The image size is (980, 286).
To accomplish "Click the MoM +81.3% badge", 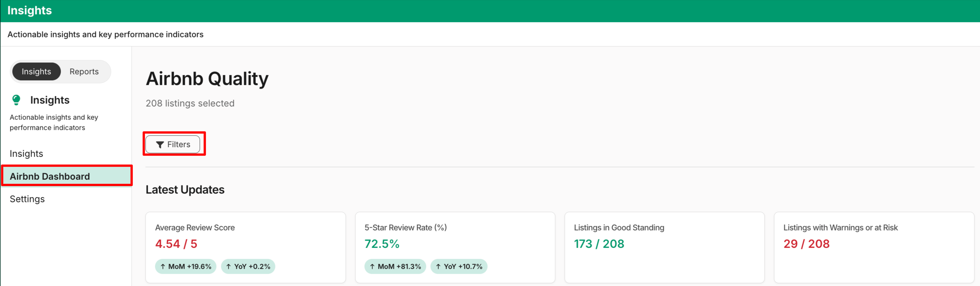I will tap(395, 266).
